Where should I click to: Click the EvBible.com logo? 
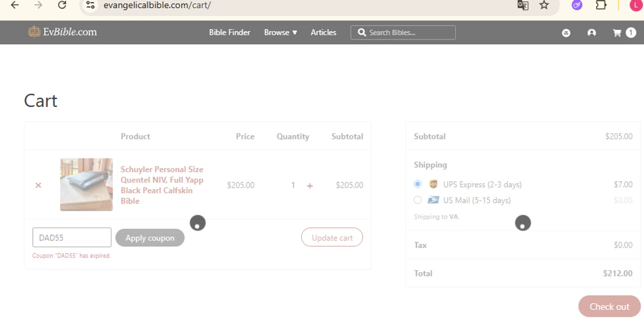click(x=63, y=32)
